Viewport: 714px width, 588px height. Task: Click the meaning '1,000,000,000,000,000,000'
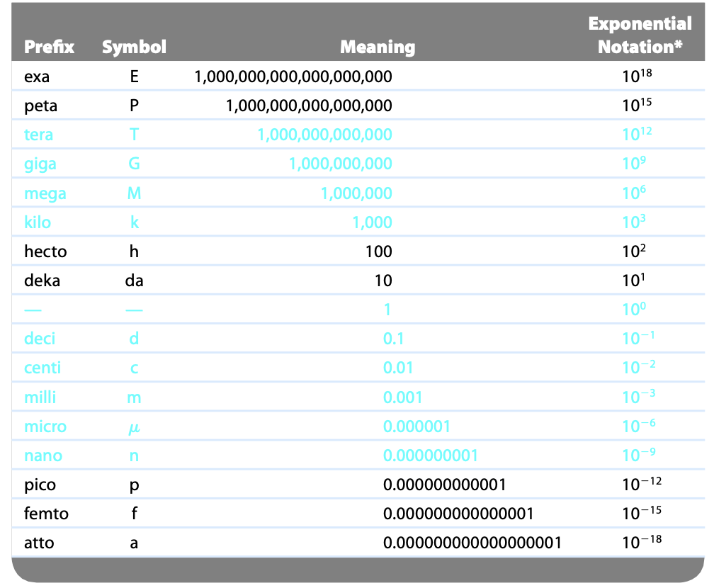(293, 77)
